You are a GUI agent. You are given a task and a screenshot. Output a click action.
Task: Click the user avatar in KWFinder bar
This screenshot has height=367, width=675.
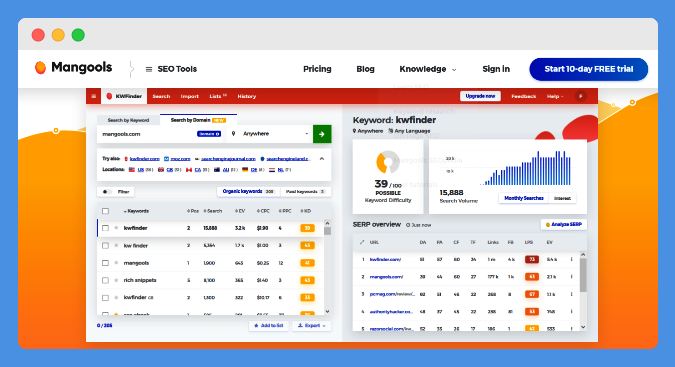(x=580, y=96)
